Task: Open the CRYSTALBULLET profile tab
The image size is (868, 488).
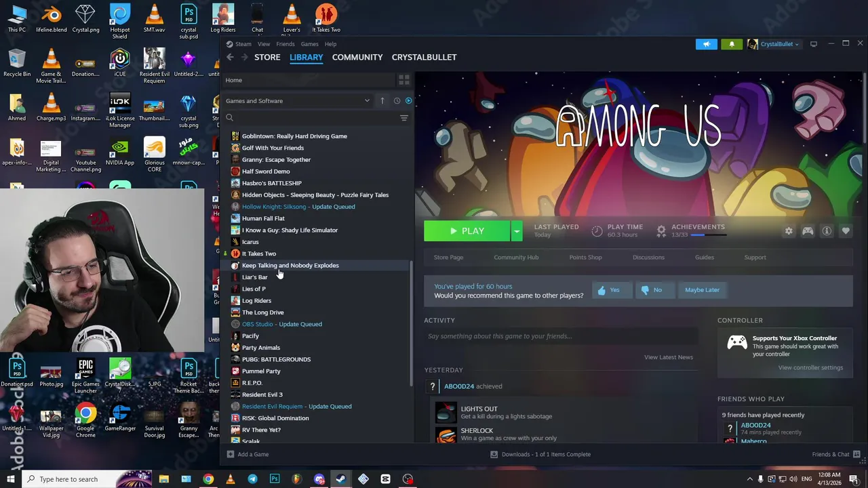Action: [424, 57]
